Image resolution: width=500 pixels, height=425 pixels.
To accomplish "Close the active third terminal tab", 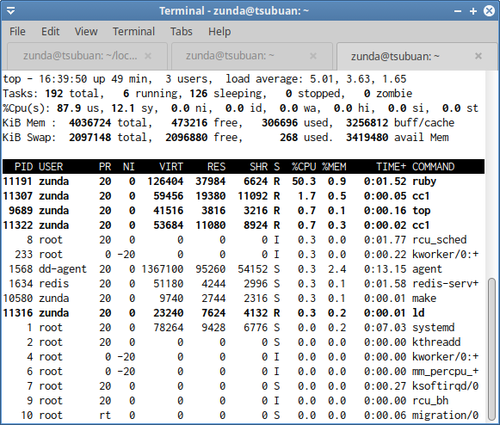I will 478,56.
